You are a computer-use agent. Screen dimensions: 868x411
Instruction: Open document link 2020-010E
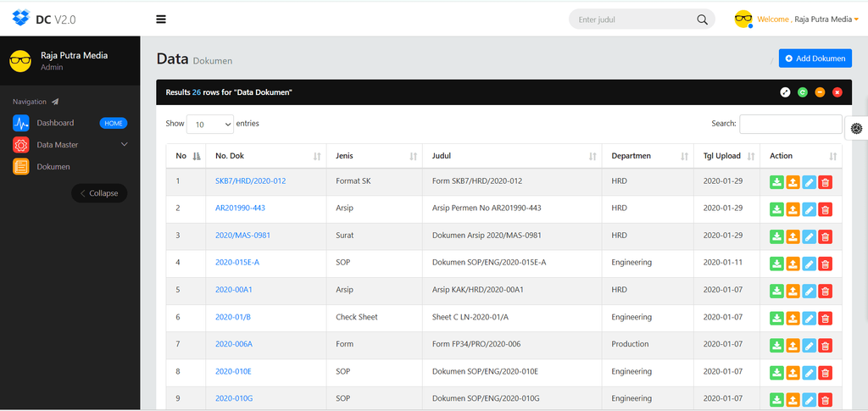tap(233, 371)
